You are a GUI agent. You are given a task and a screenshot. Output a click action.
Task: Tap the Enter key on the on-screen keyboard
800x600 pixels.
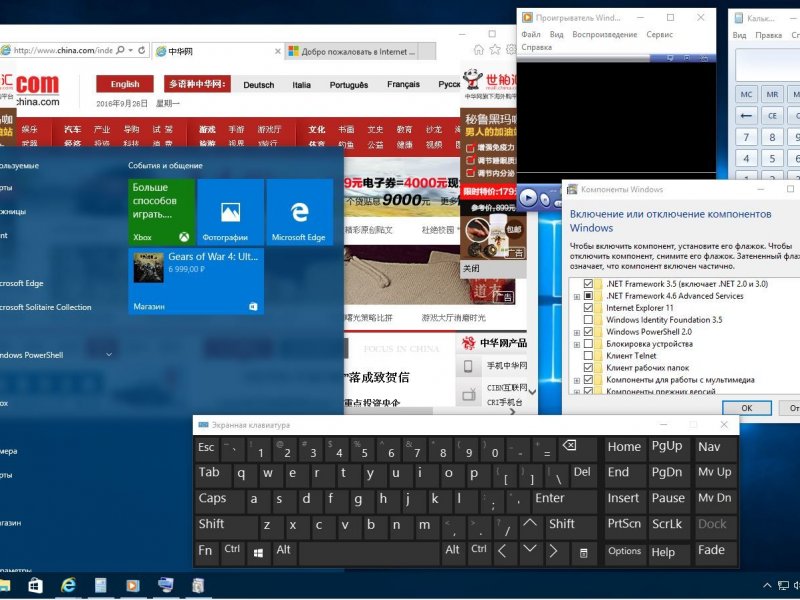click(564, 500)
